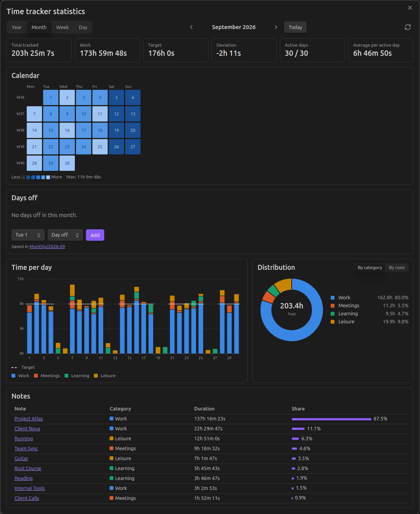Open the Team Sync note
The width and height of the screenshot is (420, 514).
pos(26,449)
